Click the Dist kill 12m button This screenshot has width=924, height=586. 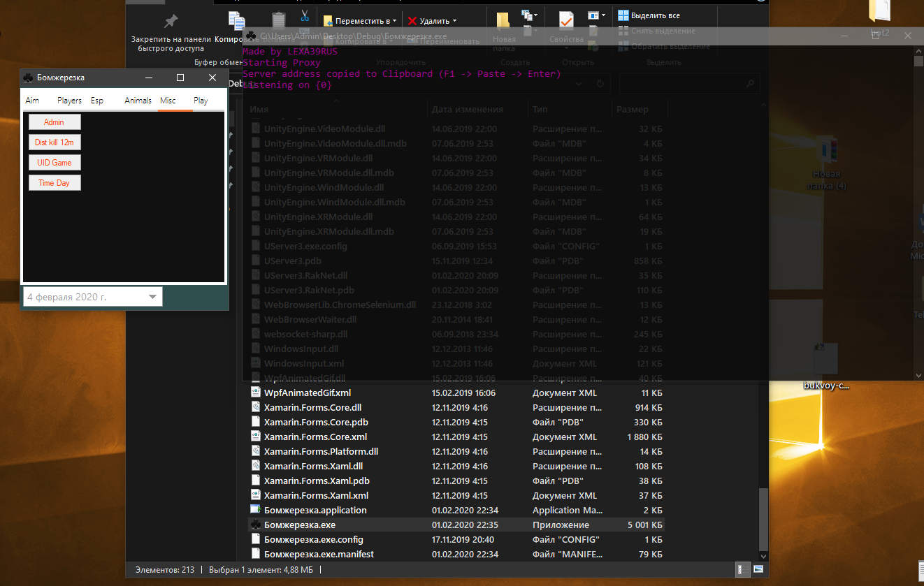(x=55, y=142)
